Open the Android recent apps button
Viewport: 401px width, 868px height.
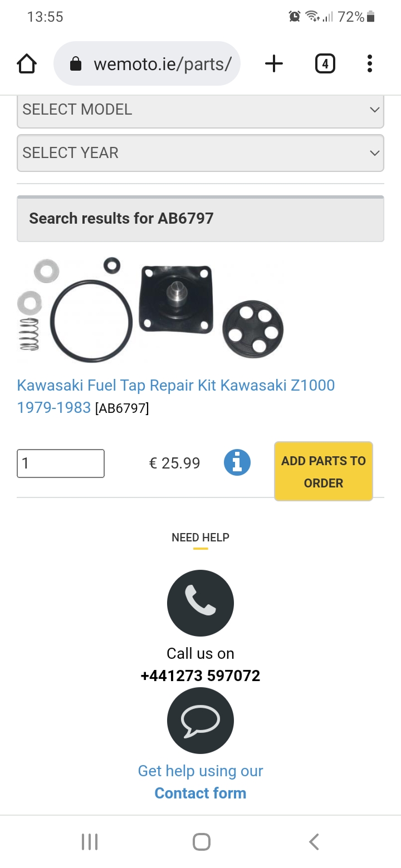coord(90,842)
